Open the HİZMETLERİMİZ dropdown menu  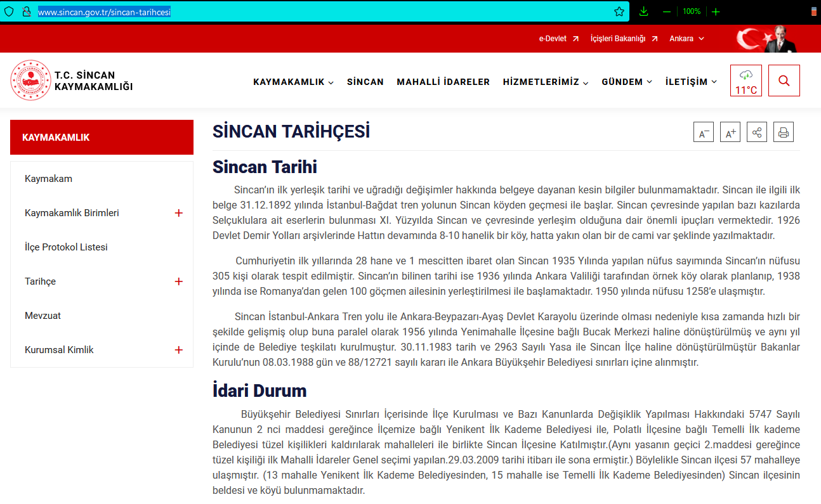546,82
